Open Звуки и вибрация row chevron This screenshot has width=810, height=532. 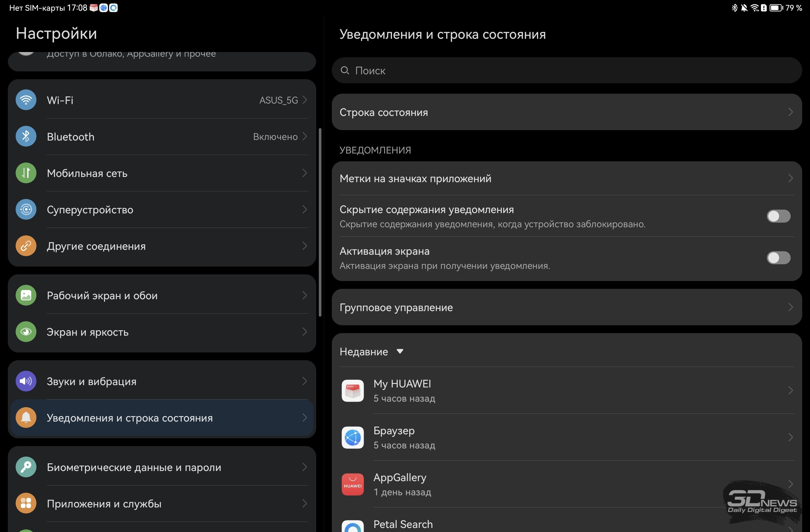pos(305,381)
